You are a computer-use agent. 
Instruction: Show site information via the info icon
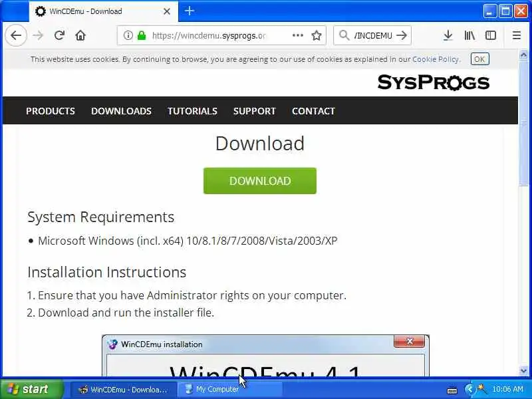click(128, 35)
